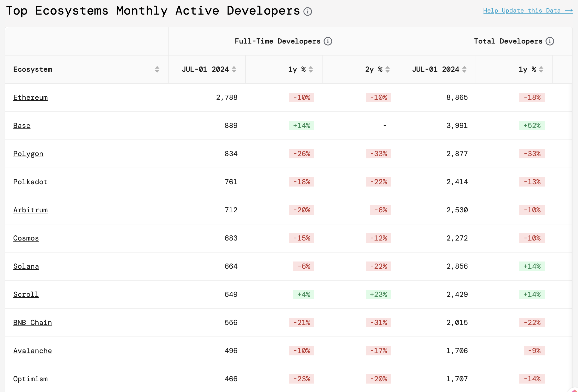The width and height of the screenshot is (578, 392).
Task: Open the Avalanche ecosystem link
Action: [33, 351]
